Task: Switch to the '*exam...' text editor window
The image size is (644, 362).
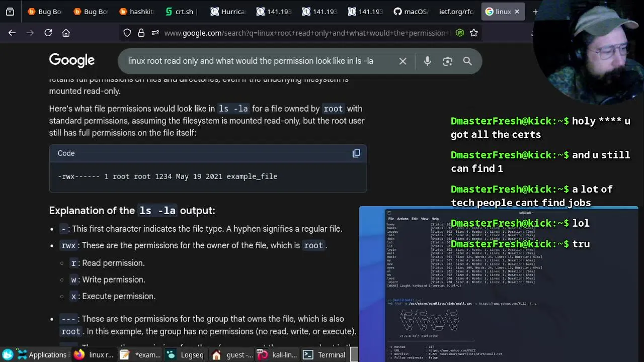Action: 140,354
